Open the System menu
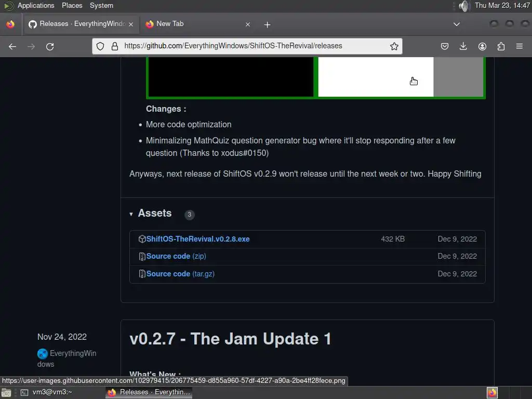This screenshot has width=532, height=399. (x=101, y=5)
